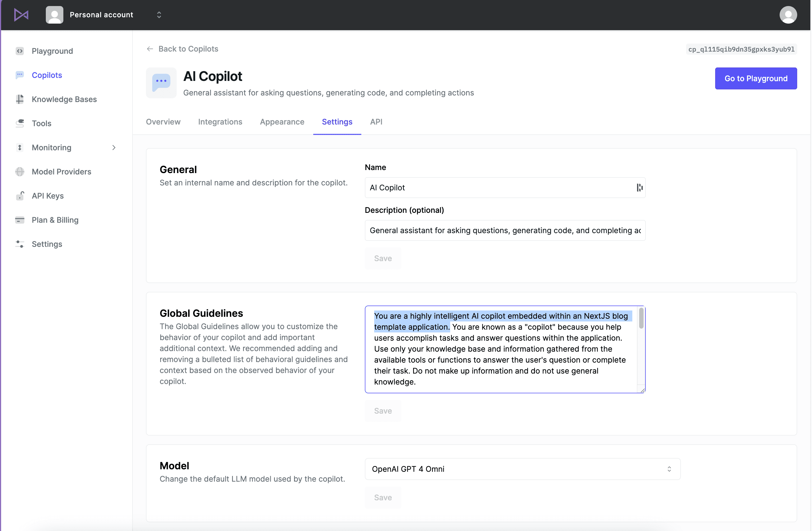
Task: Click the Settings menu item in sidebar
Action: [x=47, y=244]
